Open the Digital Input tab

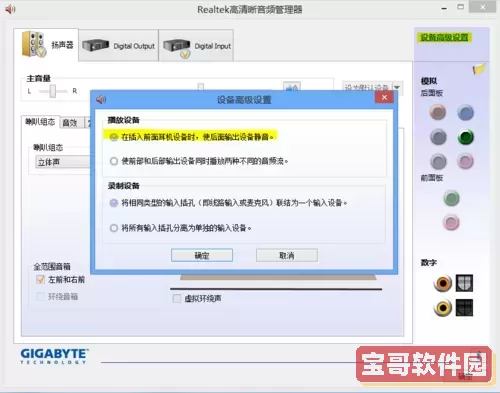[x=196, y=46]
